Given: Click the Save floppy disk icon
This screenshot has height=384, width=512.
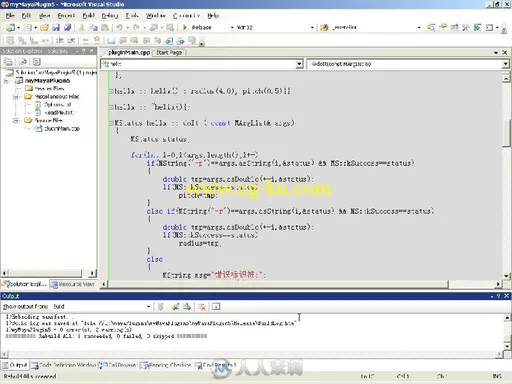Looking at the screenshot, I should (x=56, y=27).
